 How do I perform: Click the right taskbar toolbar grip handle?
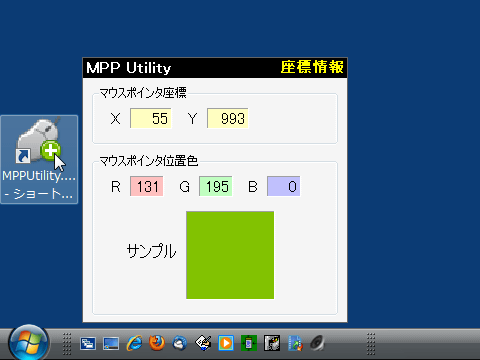(371, 344)
